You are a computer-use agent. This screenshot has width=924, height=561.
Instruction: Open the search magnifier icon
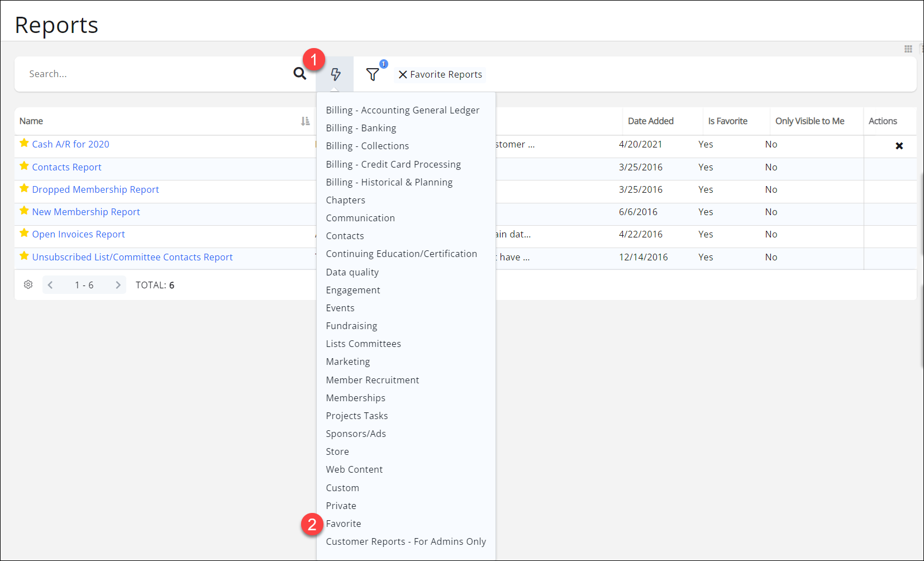click(x=300, y=73)
